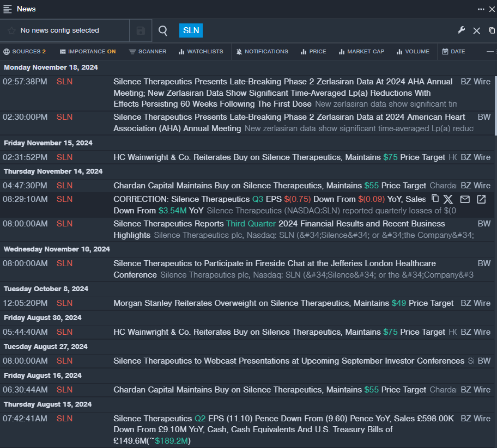Copy the CORRECTION headline with the copy icon

point(435,199)
